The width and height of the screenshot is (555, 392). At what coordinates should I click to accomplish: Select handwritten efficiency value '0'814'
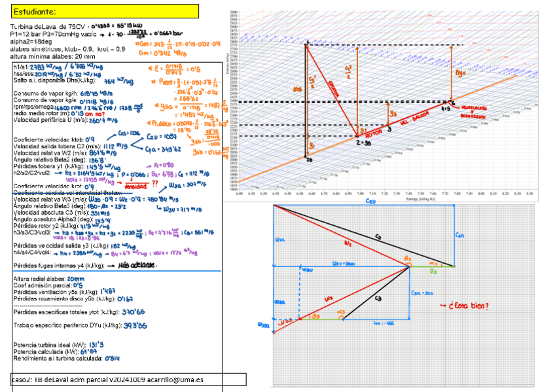tap(113, 359)
